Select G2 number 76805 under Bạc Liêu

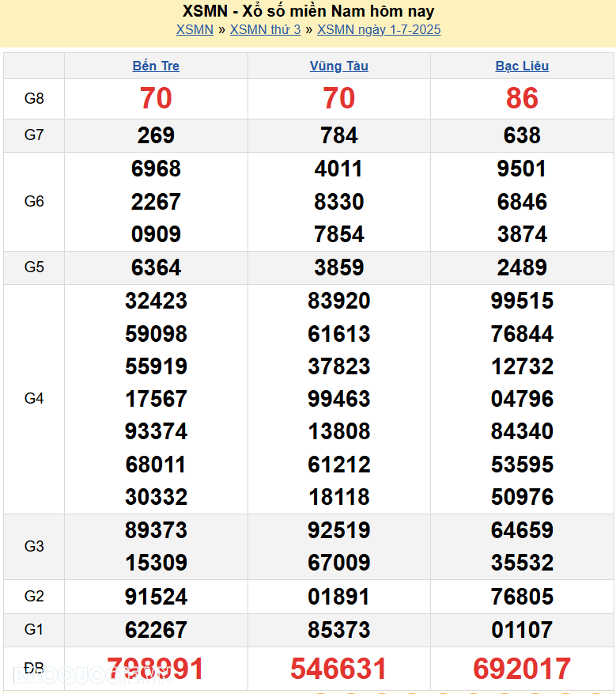pos(522,597)
